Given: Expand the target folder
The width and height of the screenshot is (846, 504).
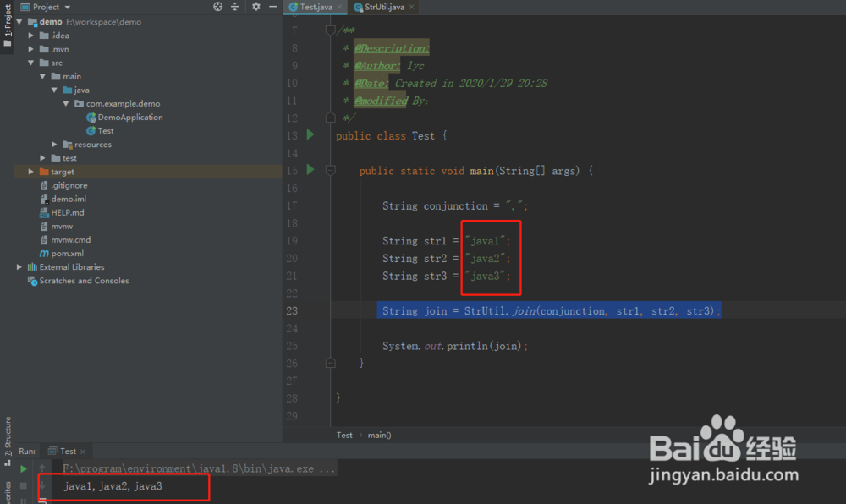Looking at the screenshot, I should coord(31,172).
